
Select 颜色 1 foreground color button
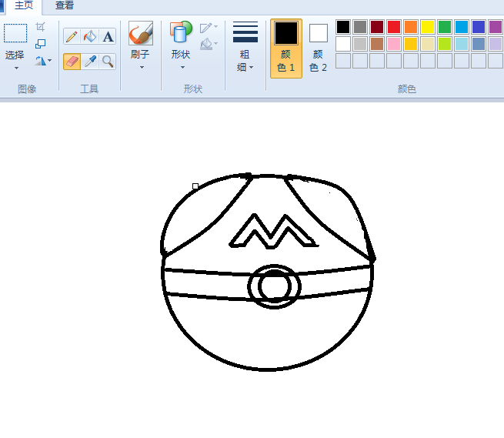286,48
